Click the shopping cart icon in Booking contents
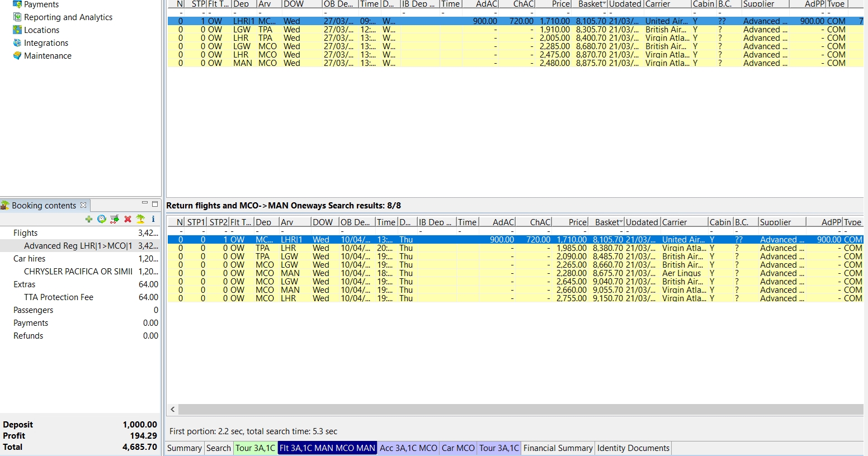 115,219
